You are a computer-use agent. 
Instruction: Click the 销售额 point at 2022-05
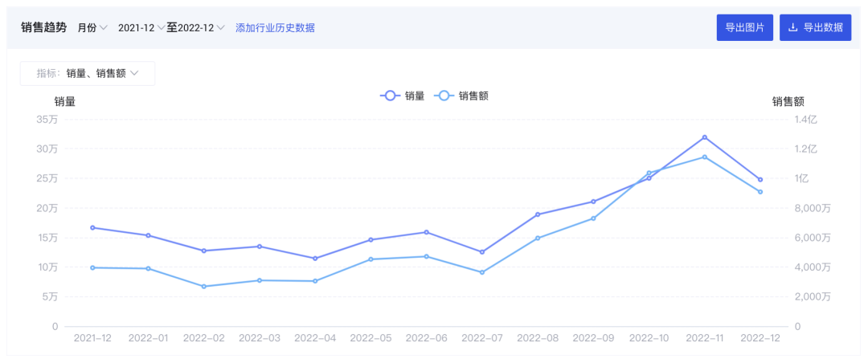click(371, 259)
